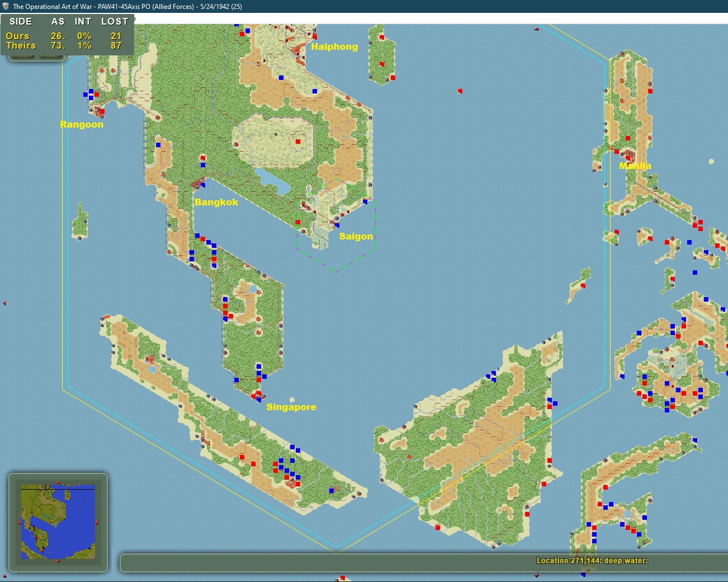Click the red scroll arrow on the left map edge
Viewport: 728px width, 582px height.
click(4, 303)
